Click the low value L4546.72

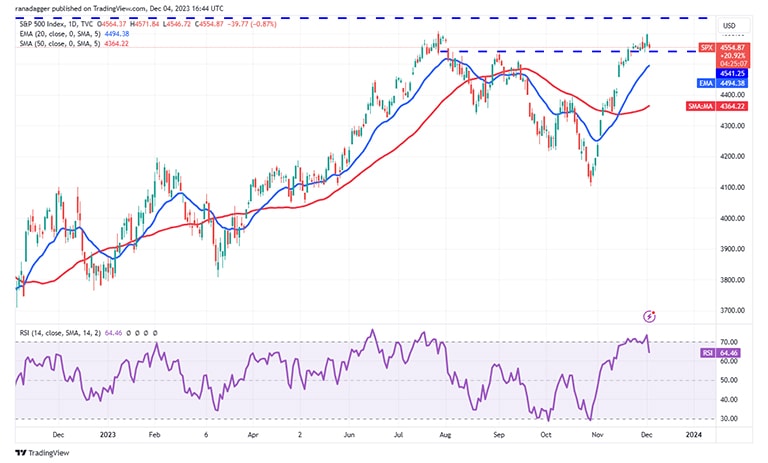(177, 24)
